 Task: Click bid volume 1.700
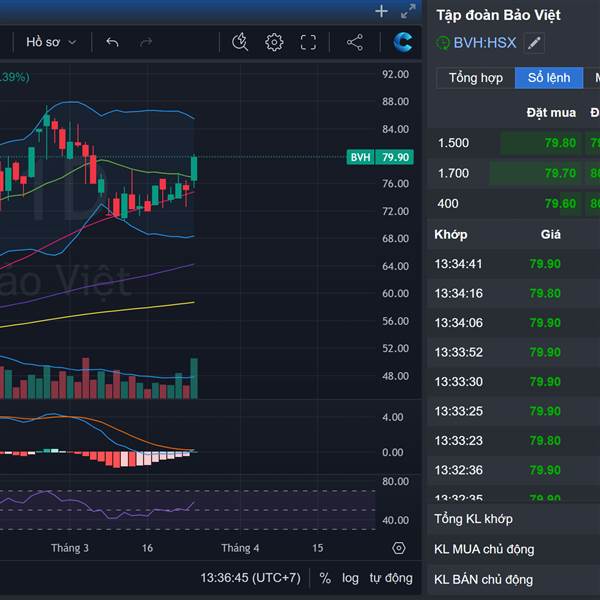[453, 173]
